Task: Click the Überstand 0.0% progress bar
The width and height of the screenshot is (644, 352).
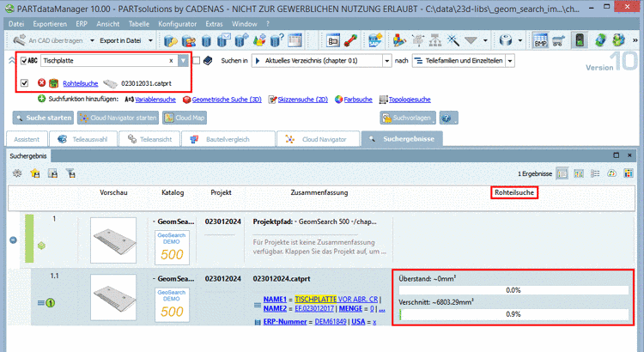Action: tap(513, 290)
